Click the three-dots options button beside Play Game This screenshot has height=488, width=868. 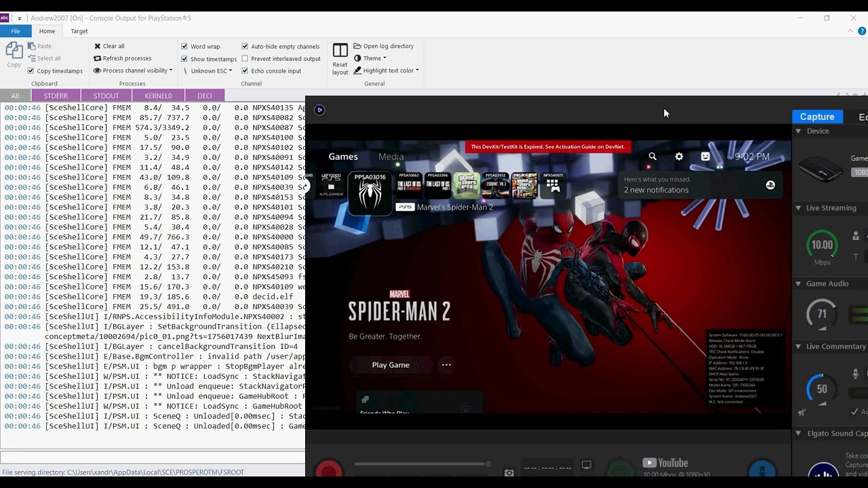(x=446, y=365)
